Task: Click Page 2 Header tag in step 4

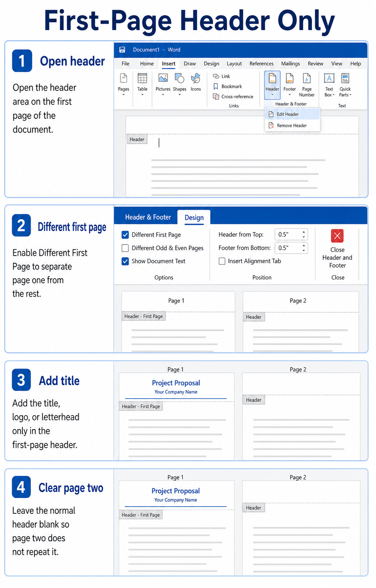Action: (254, 508)
